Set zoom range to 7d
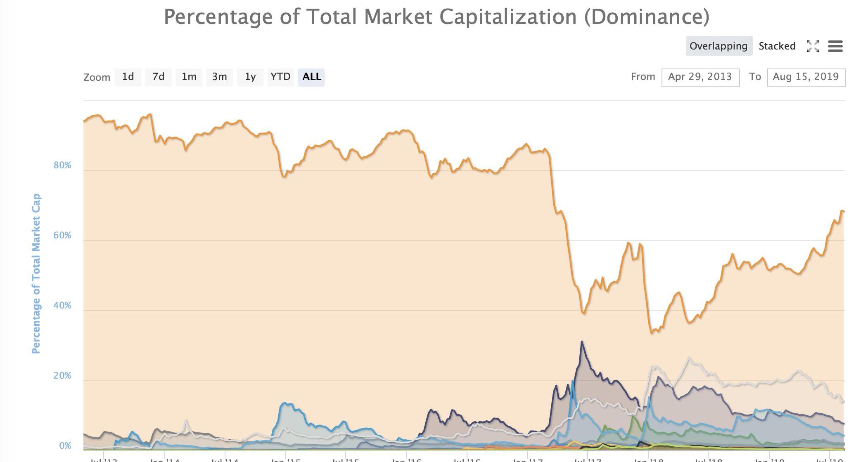 pyautogui.click(x=159, y=77)
